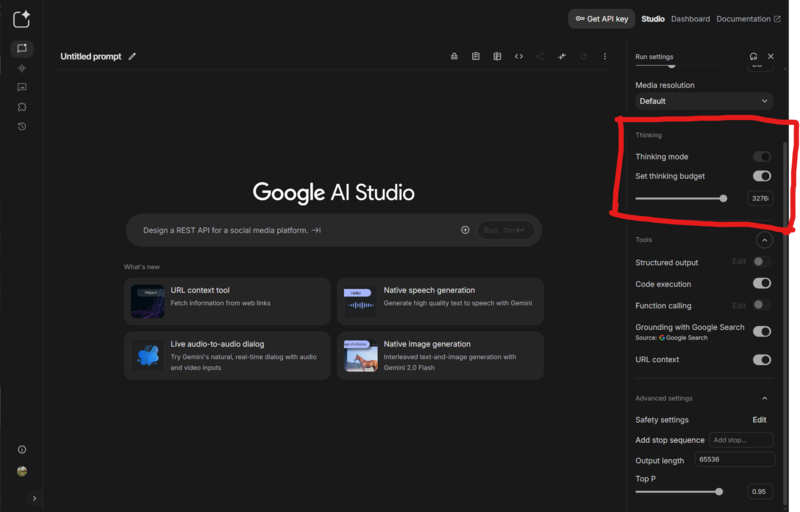Click the Get code brackets icon
Image resolution: width=800 pixels, height=512 pixels.
[x=518, y=57]
